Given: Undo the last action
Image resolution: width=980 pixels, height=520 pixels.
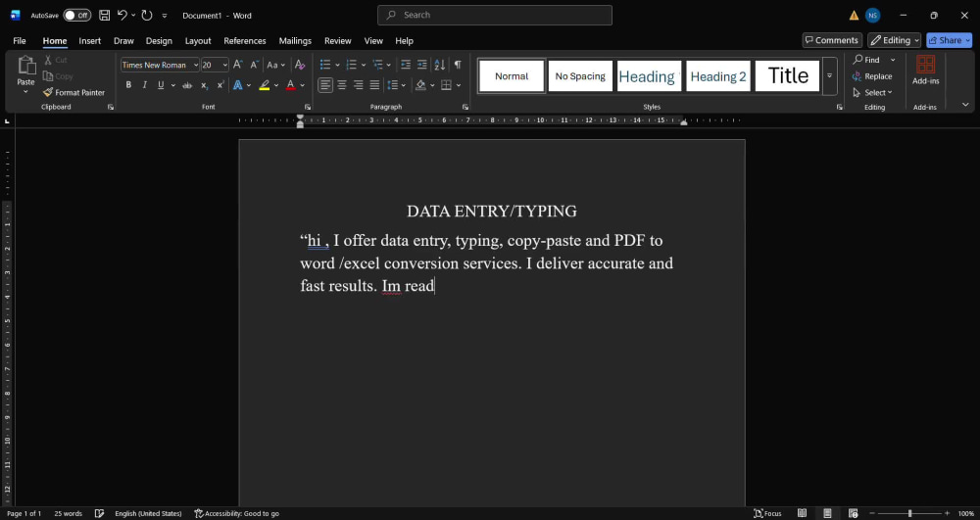Looking at the screenshot, I should [x=122, y=15].
